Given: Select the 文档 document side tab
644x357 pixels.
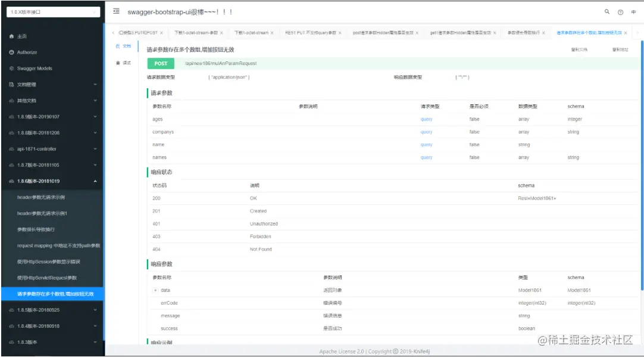Looking at the screenshot, I should (123, 46).
